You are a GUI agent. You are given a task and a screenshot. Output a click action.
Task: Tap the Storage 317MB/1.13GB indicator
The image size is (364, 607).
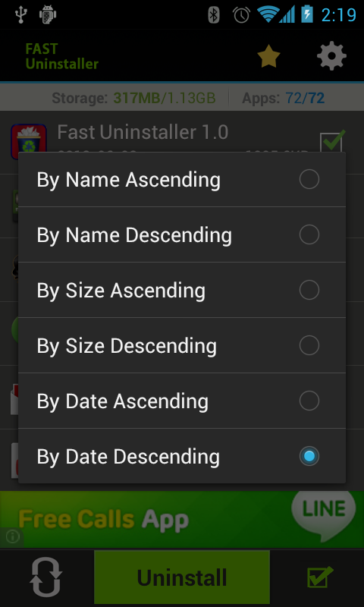[x=133, y=99]
